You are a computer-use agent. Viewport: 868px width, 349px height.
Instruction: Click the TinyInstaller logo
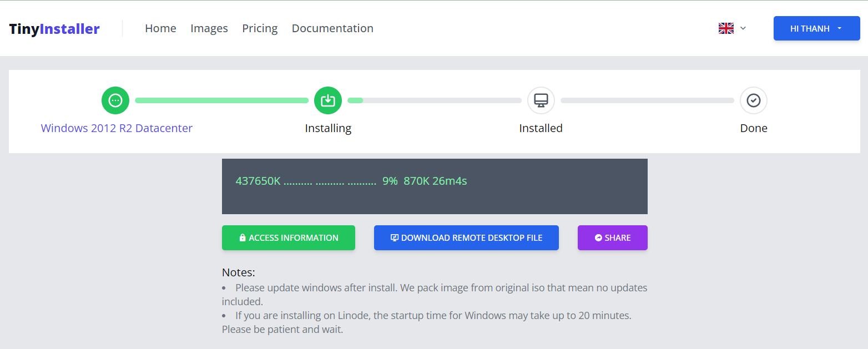(x=54, y=29)
